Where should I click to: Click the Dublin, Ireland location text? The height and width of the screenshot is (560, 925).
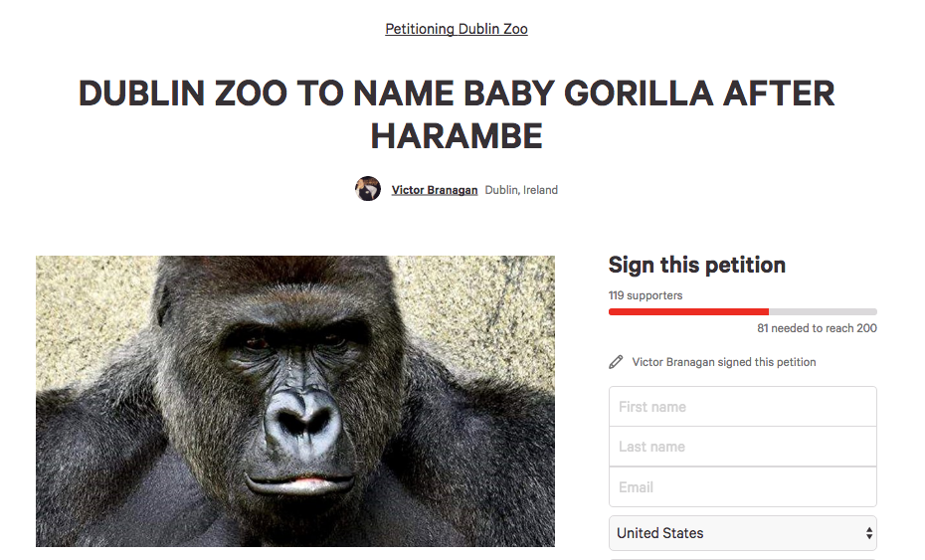click(521, 190)
